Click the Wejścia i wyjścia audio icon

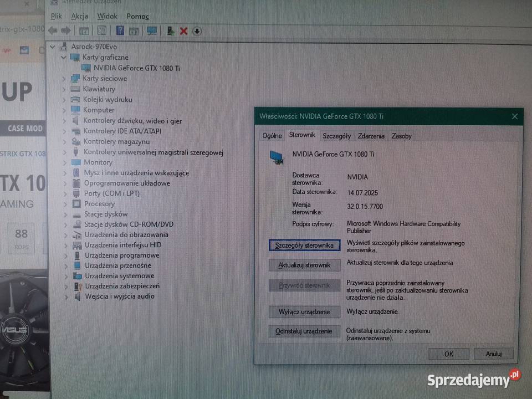(78, 296)
